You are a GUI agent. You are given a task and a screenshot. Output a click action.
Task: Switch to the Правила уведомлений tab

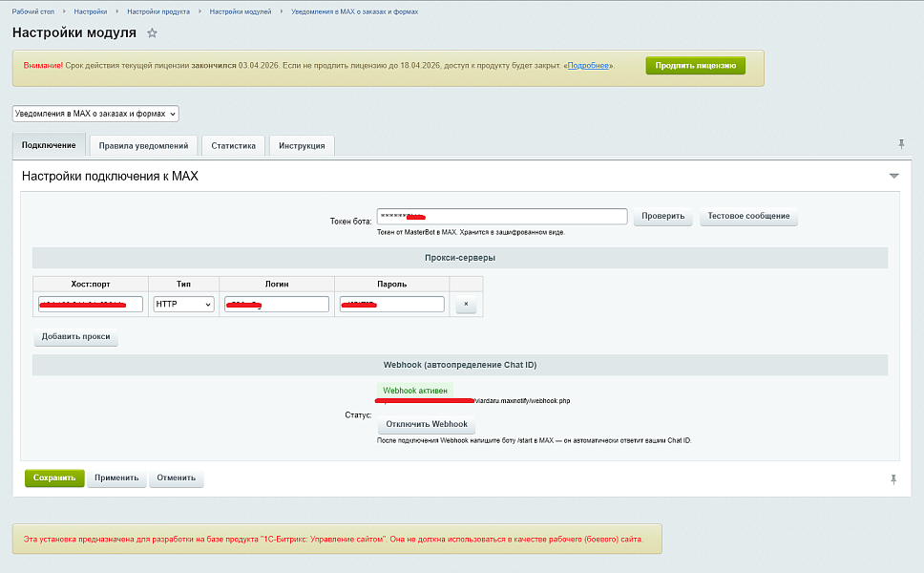pyautogui.click(x=143, y=146)
